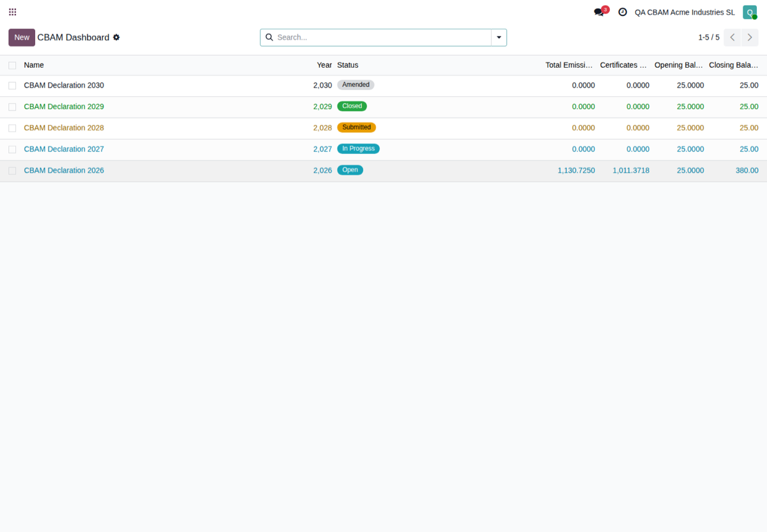This screenshot has width=767, height=532.
Task: Click the CBAM Dashboard breadcrumb title
Action: 74,38
